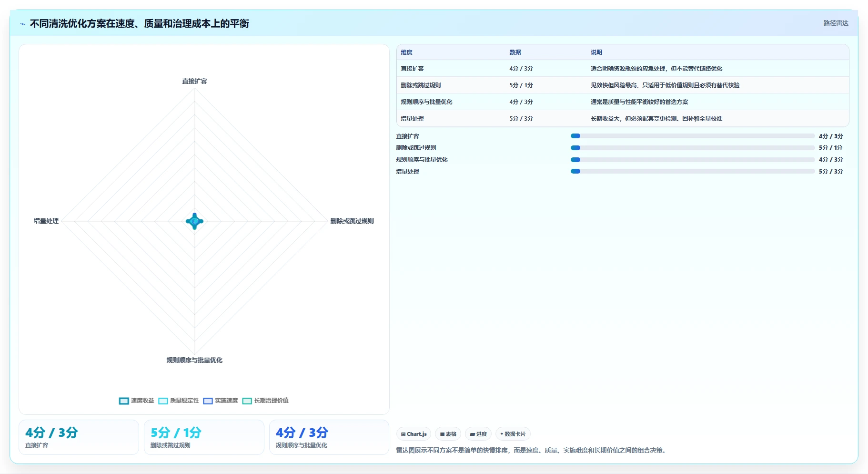Click the header icon beside the title
Image resolution: width=868 pixels, height=474 pixels.
point(22,24)
